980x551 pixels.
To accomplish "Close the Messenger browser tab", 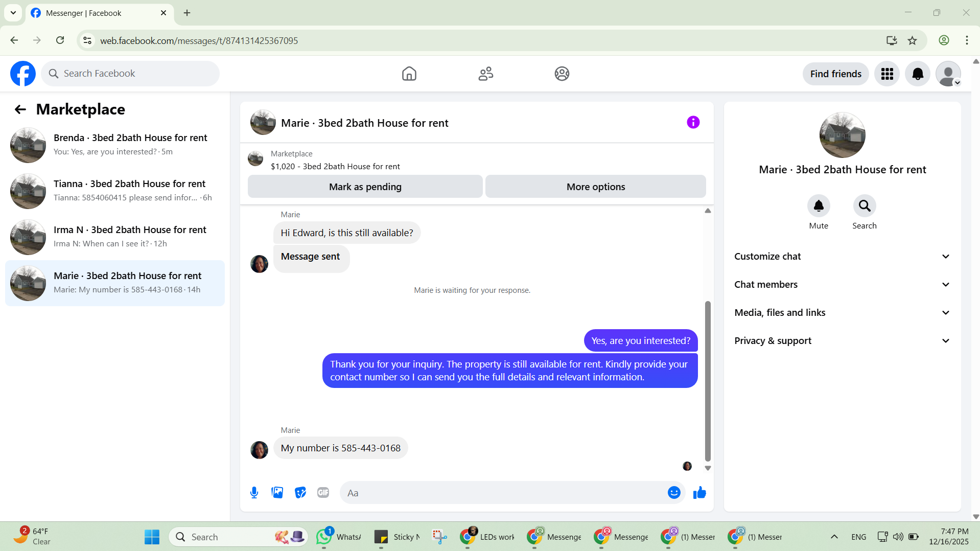I will (164, 13).
